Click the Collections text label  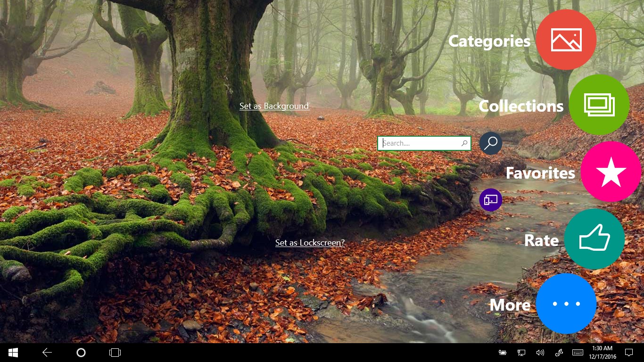[x=520, y=106]
